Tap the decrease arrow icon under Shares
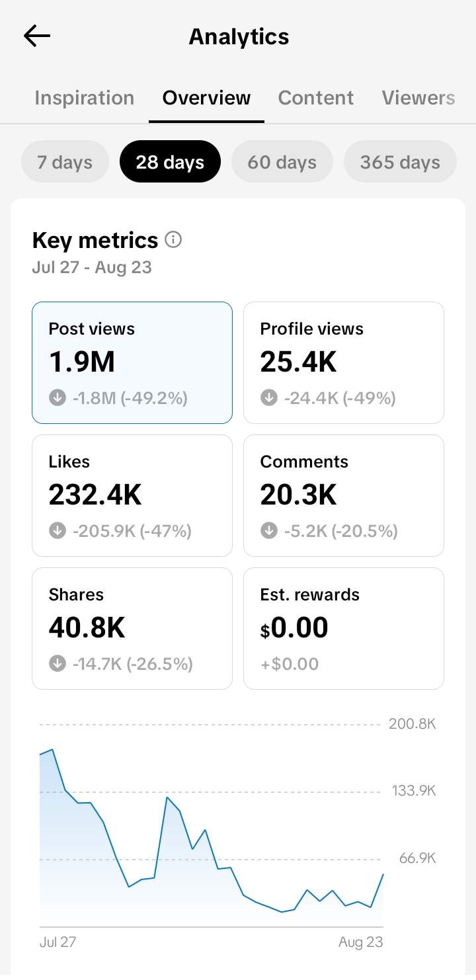The image size is (476, 980). 58,663
